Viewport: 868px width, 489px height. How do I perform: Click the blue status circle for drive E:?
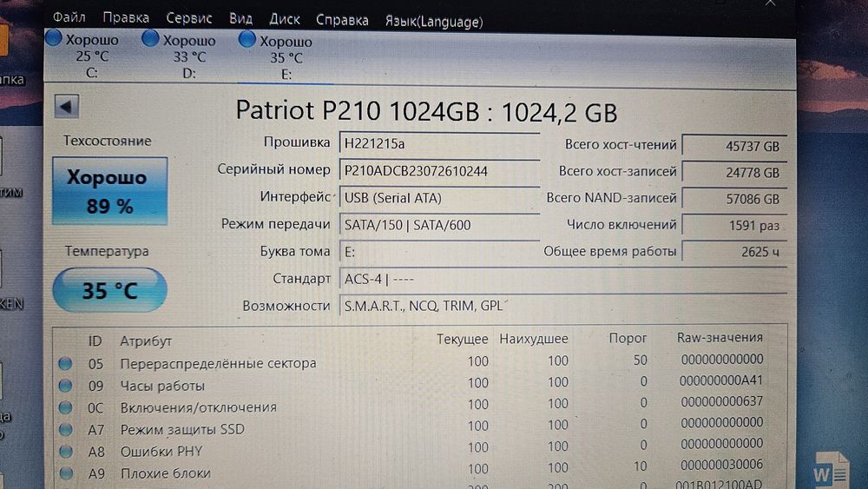point(247,39)
